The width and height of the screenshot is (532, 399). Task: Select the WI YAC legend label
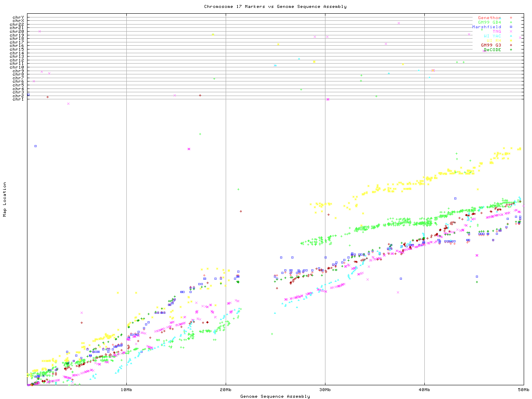coord(493,36)
